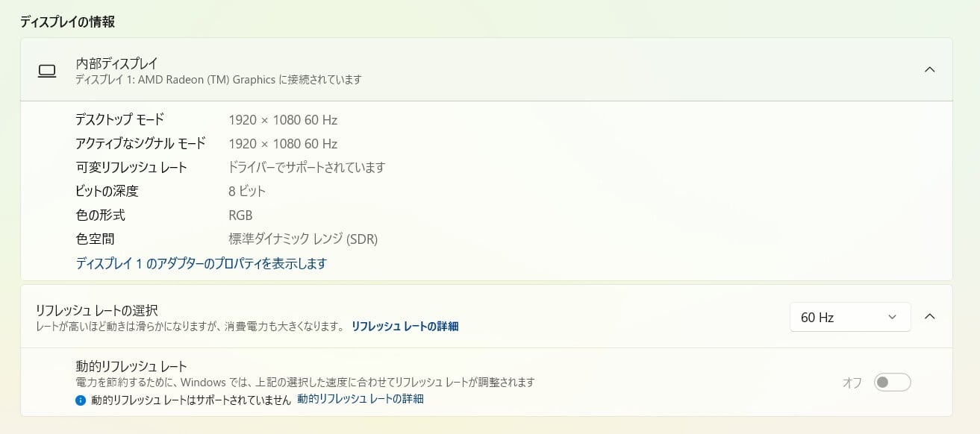Open ディスプレイ 1 のアダプターのプロパティ link
This screenshot has width=980, height=434.
pyautogui.click(x=202, y=263)
